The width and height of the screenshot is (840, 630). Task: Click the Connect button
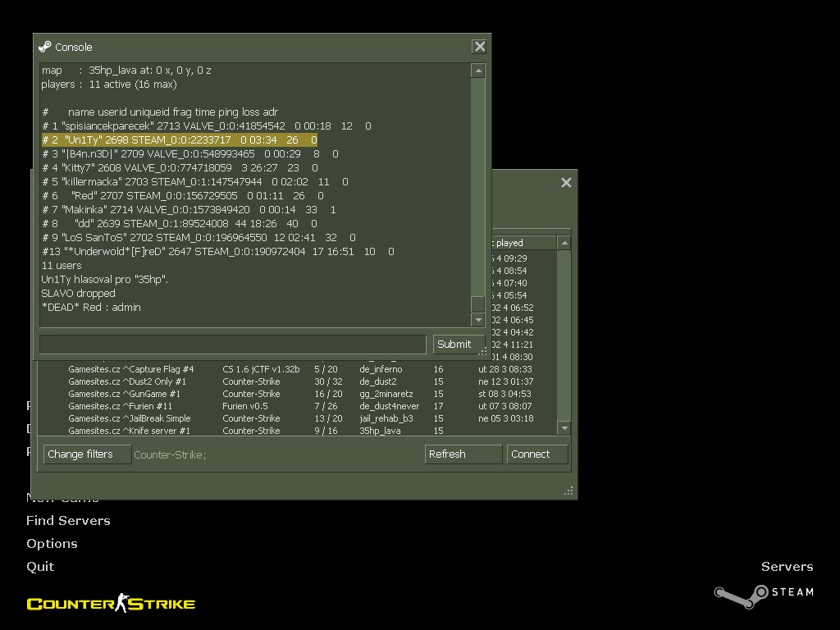pos(536,454)
